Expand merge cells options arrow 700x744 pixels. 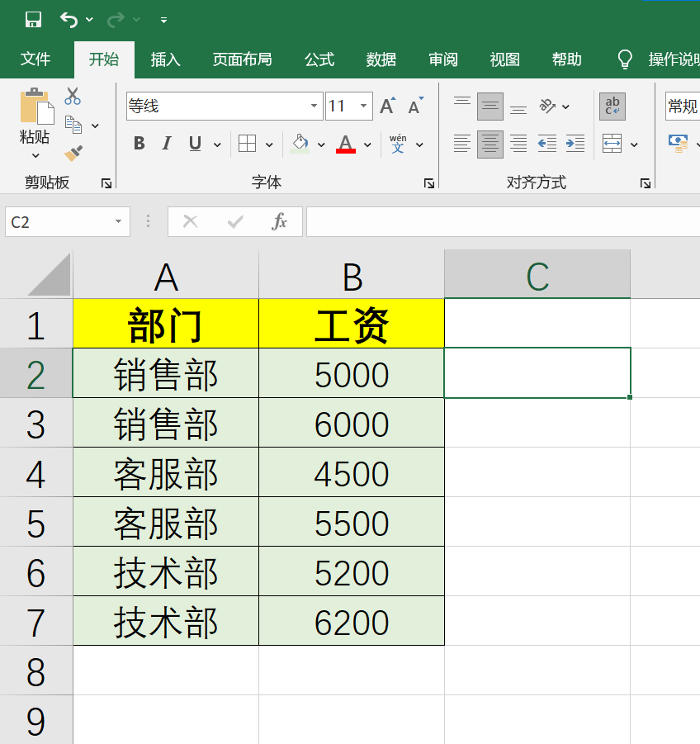(x=634, y=145)
